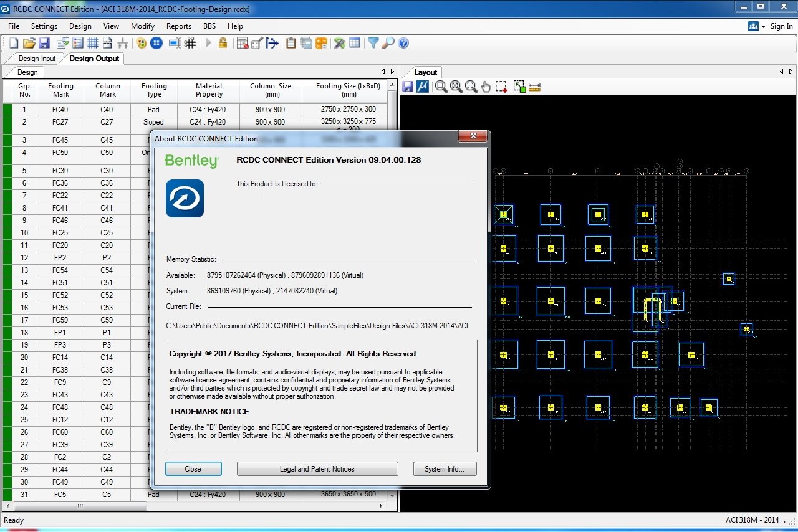Click Design panel tab scroll right arrow

[392, 72]
